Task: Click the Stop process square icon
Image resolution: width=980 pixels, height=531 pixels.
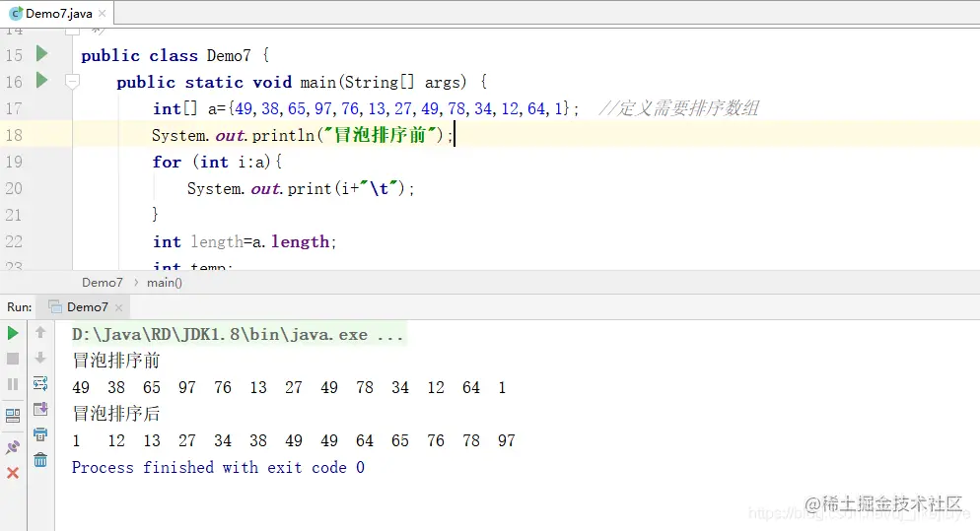Action: click(13, 359)
